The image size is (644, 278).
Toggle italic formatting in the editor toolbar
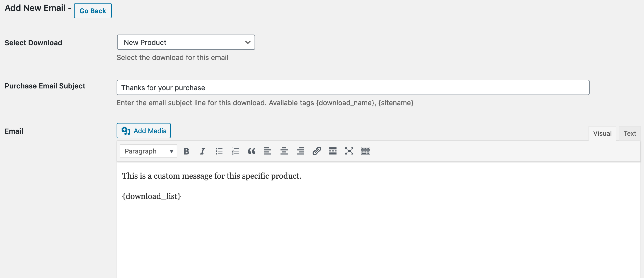pos(203,151)
